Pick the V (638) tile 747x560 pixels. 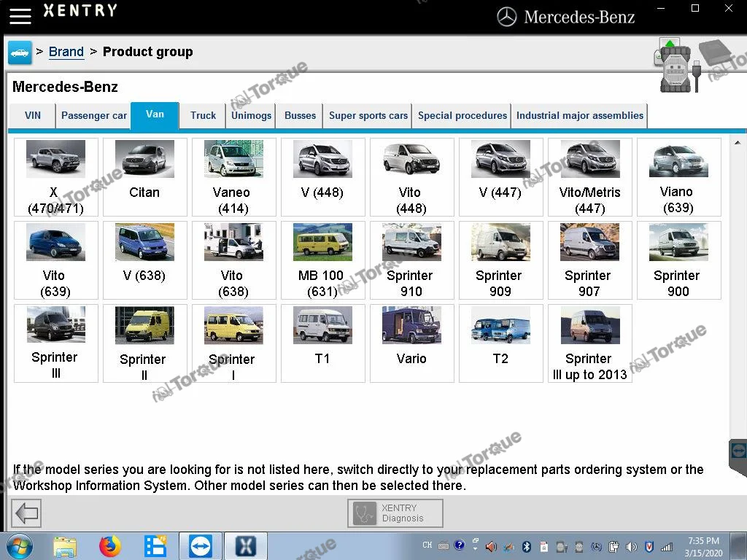tap(144, 260)
